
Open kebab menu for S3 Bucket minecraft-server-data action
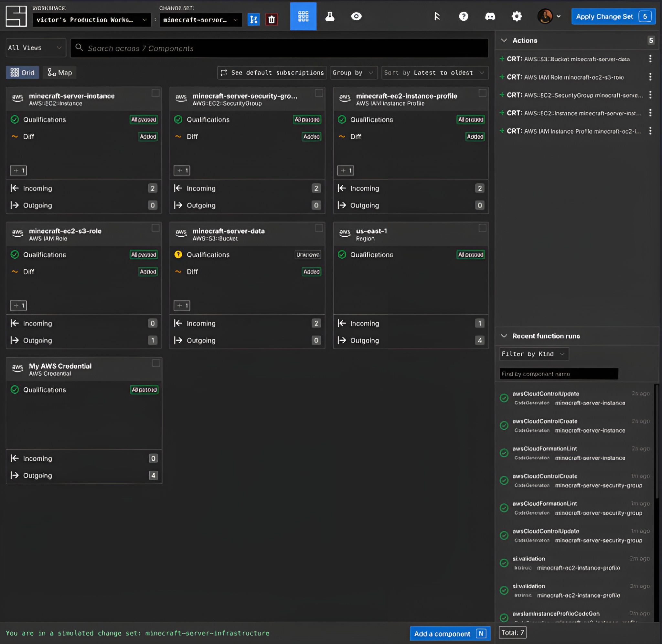[650, 59]
